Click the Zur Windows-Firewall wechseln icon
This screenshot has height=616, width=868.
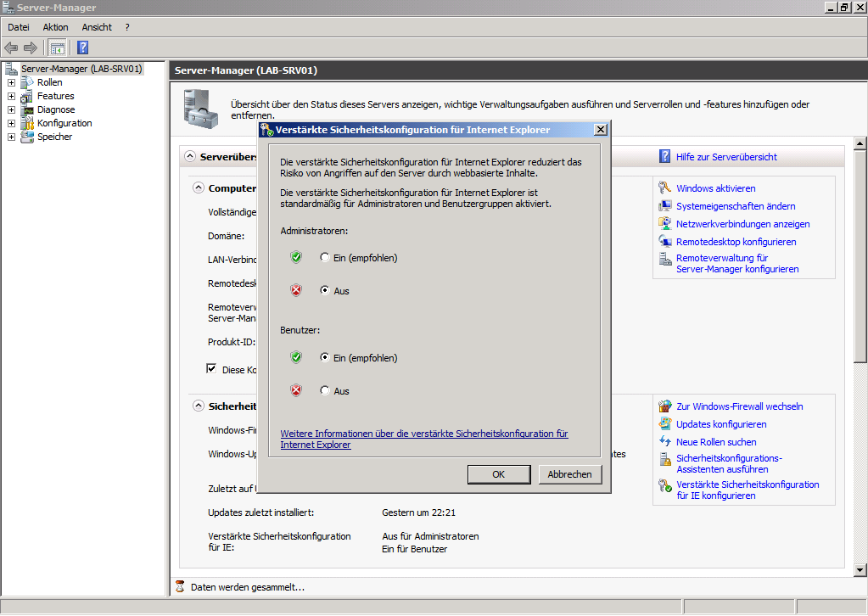[x=665, y=406]
